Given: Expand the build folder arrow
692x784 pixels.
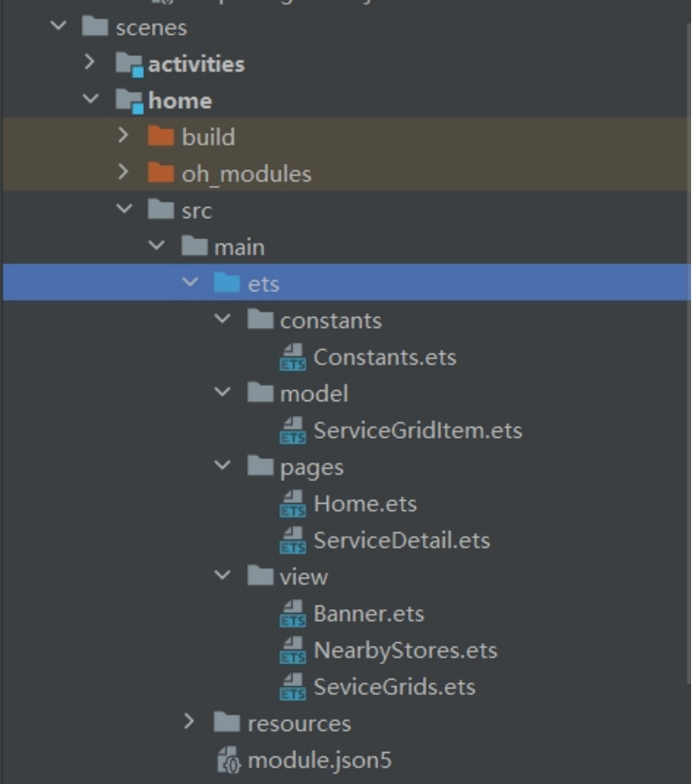Looking at the screenshot, I should point(123,135).
